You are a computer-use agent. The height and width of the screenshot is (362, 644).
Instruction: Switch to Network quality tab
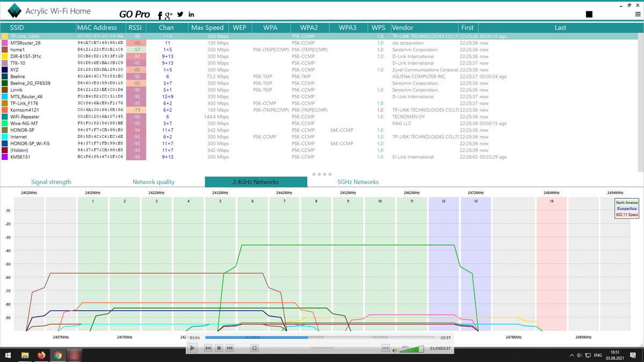click(153, 182)
